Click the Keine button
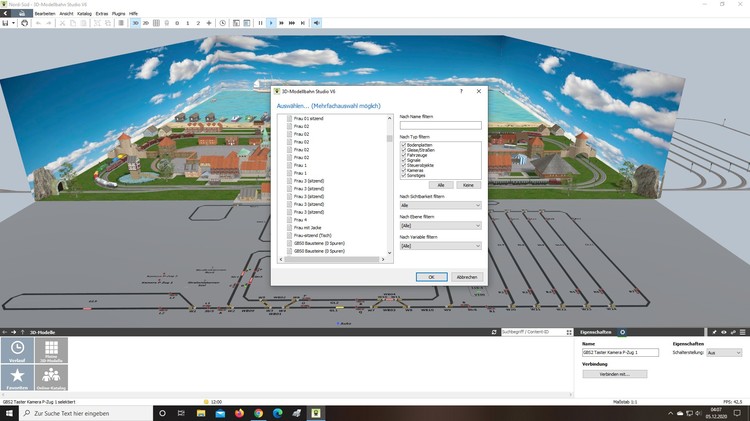 (468, 185)
